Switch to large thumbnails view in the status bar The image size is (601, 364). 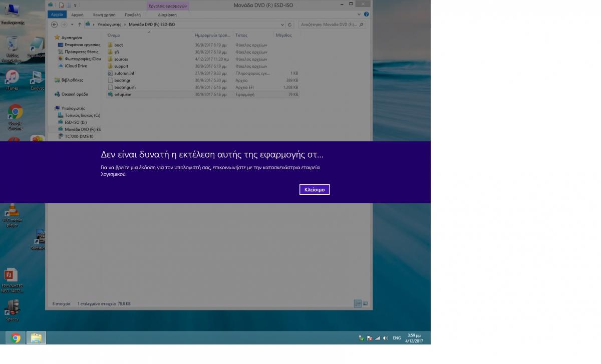[365, 303]
